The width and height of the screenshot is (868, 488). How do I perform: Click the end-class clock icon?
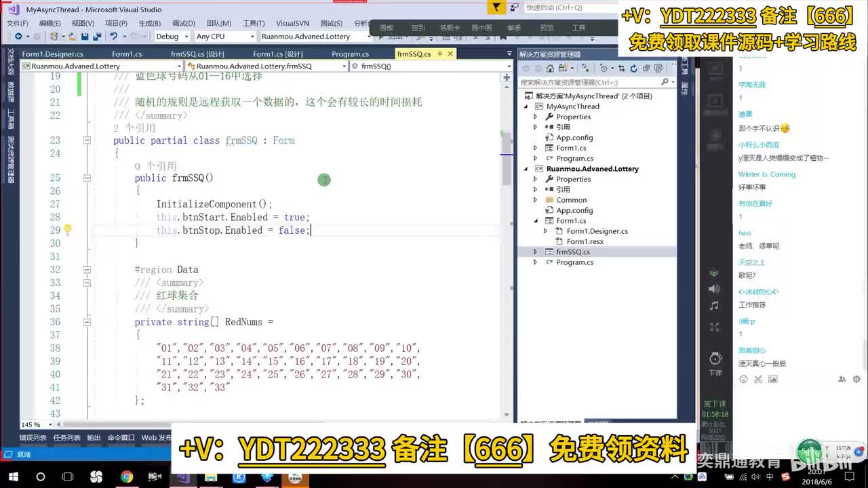[715, 358]
